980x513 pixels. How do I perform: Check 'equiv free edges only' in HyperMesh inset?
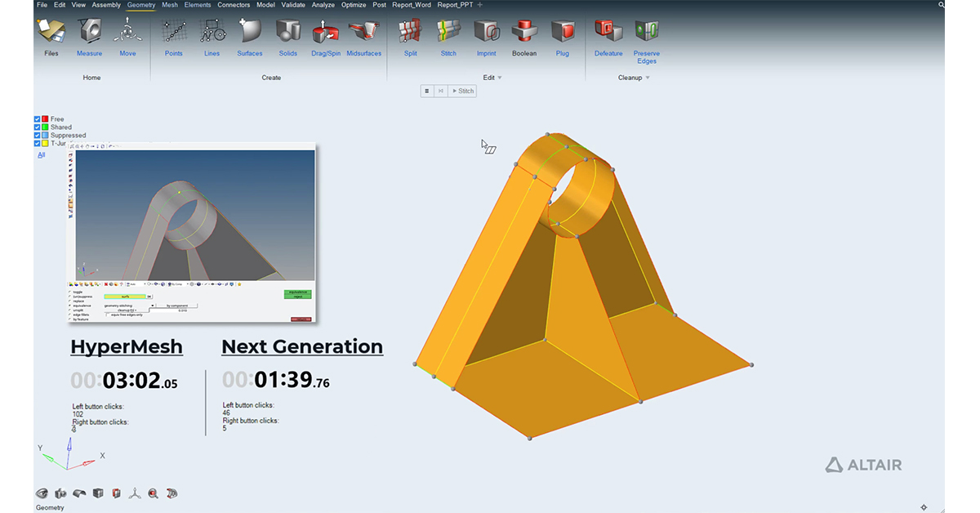pyautogui.click(x=108, y=314)
